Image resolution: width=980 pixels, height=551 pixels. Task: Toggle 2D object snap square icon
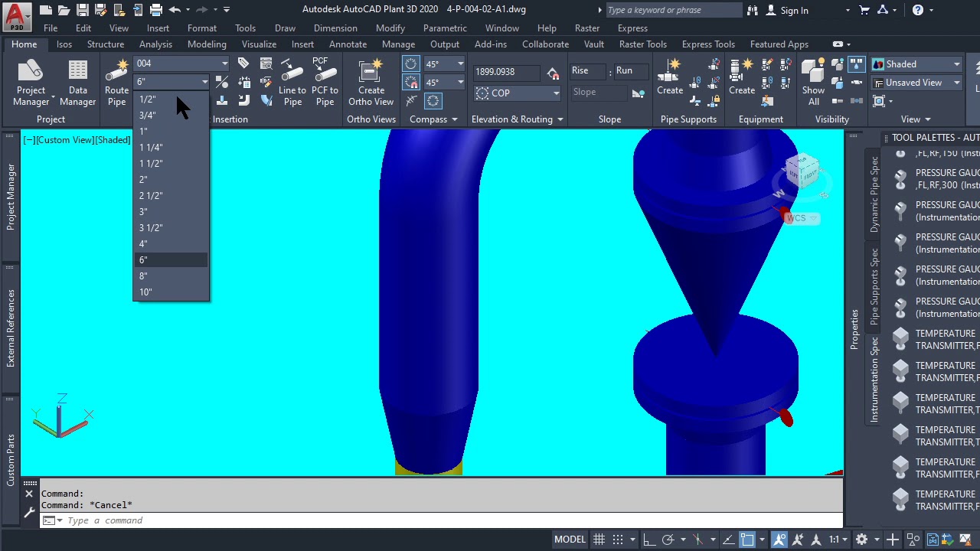tap(747, 540)
